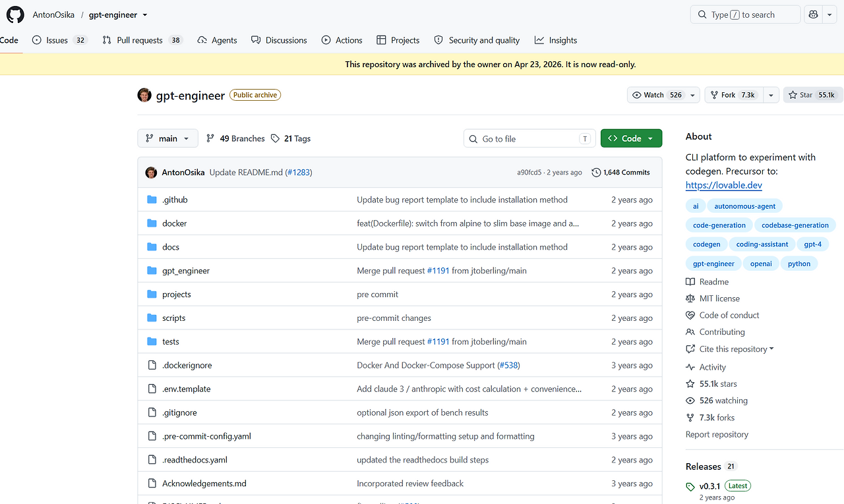Image resolution: width=844 pixels, height=504 pixels.
Task: Open the Insights tab
Action: coord(556,40)
